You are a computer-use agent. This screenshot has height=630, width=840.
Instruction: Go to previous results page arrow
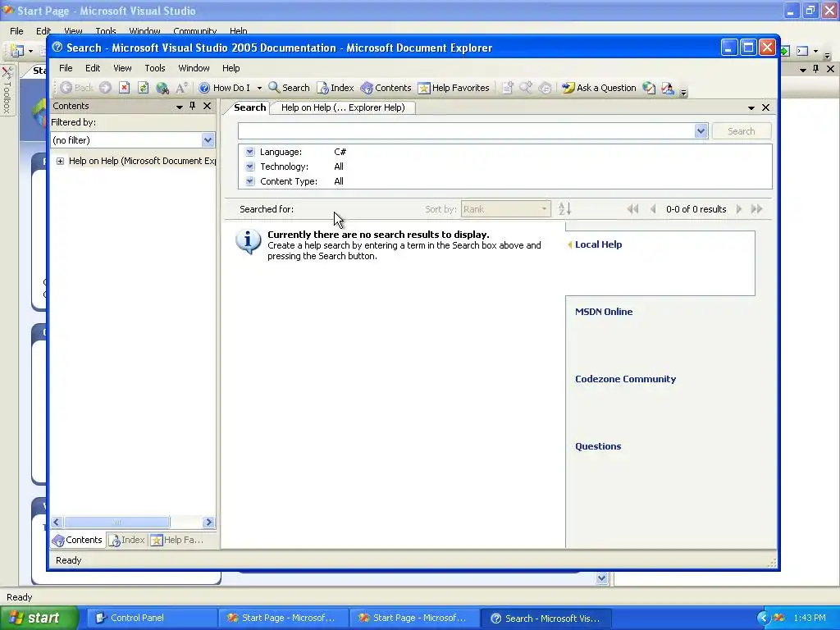(653, 209)
